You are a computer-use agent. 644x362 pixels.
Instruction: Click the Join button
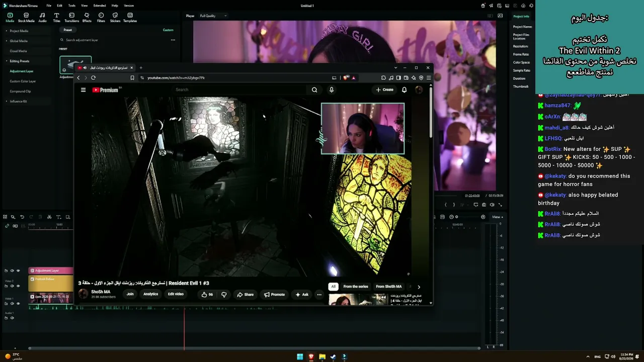click(x=130, y=294)
